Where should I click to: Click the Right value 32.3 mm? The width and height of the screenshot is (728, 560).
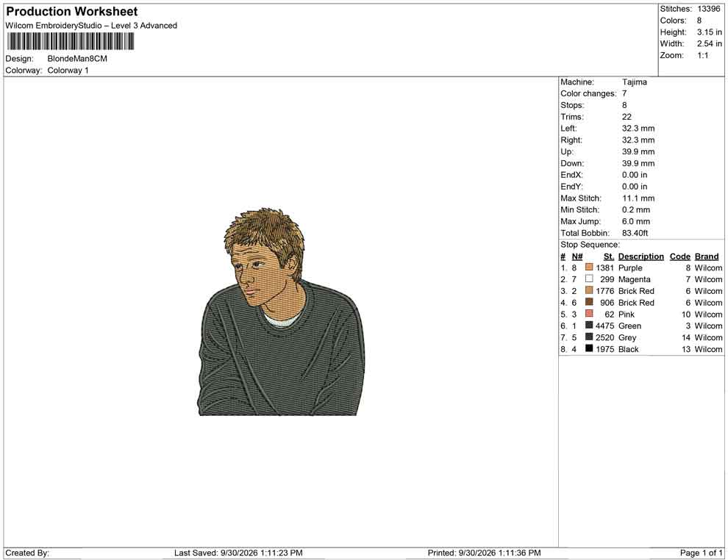tap(638, 140)
